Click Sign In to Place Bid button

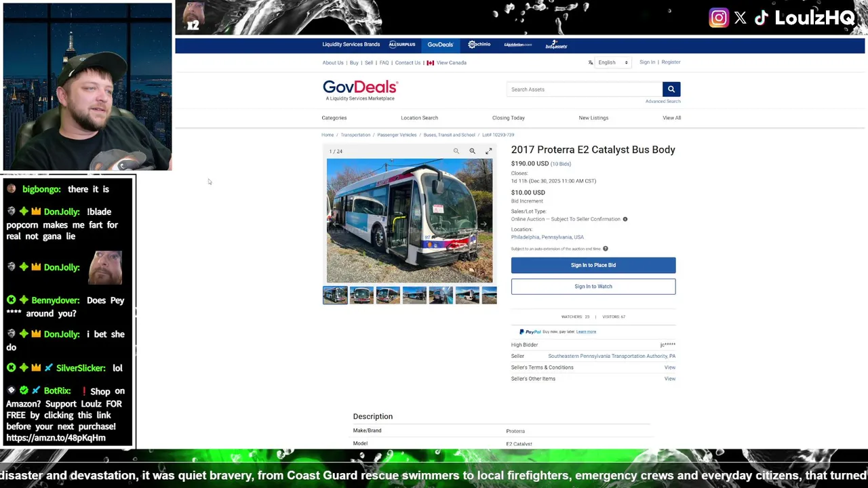593,265
